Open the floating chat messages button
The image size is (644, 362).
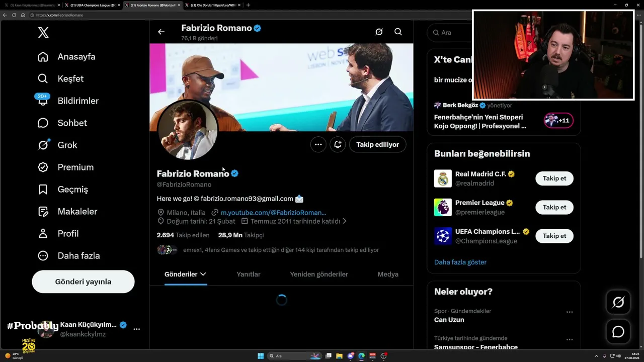click(x=618, y=332)
